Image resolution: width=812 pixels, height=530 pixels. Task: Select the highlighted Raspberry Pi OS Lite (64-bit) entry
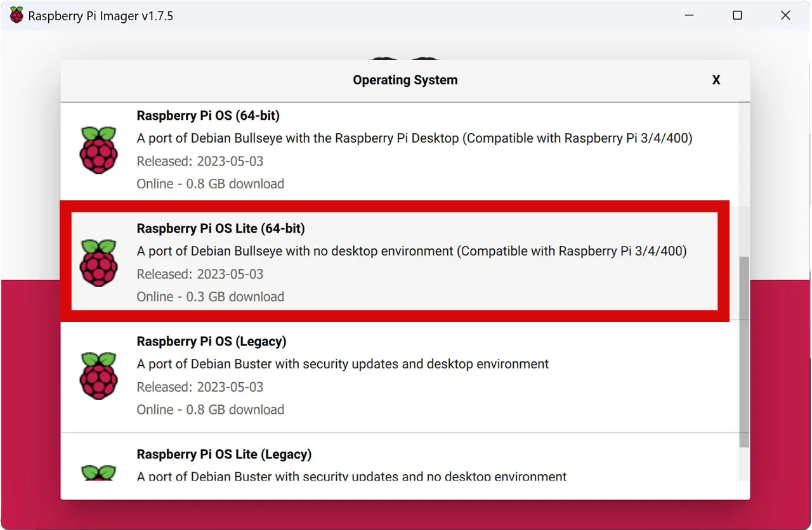pyautogui.click(x=393, y=262)
